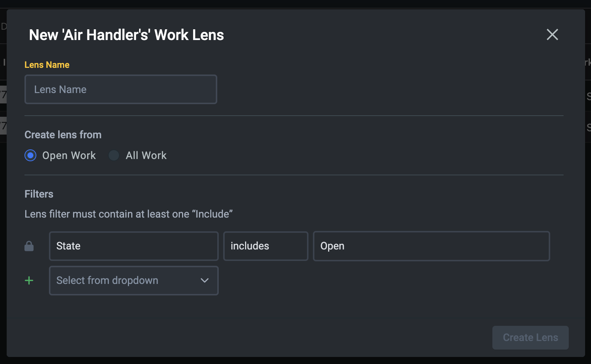Image resolution: width=591 pixels, height=364 pixels.
Task: Close the New Work Lens dialog
Action: pyautogui.click(x=552, y=35)
